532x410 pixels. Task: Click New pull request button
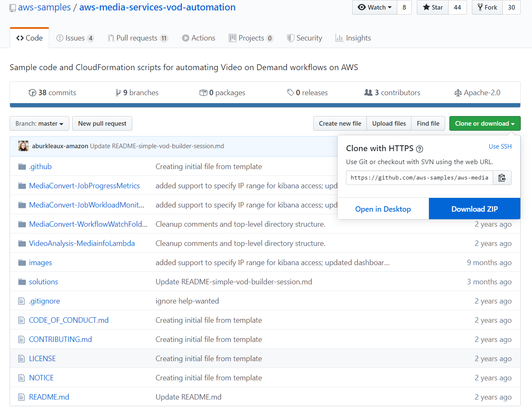pyautogui.click(x=102, y=124)
